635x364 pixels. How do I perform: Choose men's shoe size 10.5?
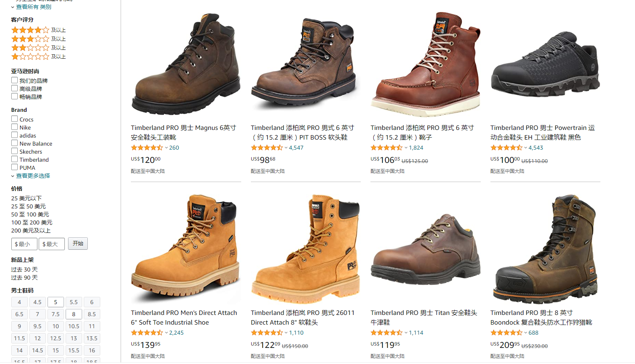(x=74, y=326)
